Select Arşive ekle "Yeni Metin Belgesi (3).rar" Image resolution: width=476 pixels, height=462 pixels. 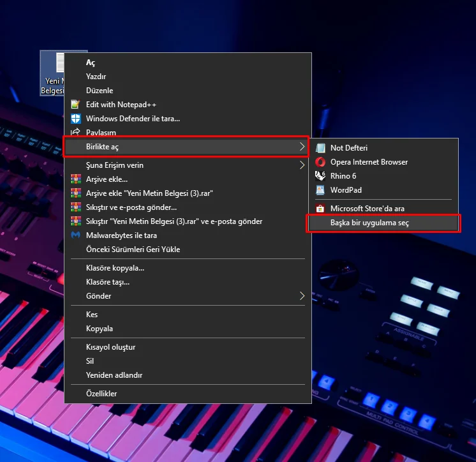coord(188,193)
